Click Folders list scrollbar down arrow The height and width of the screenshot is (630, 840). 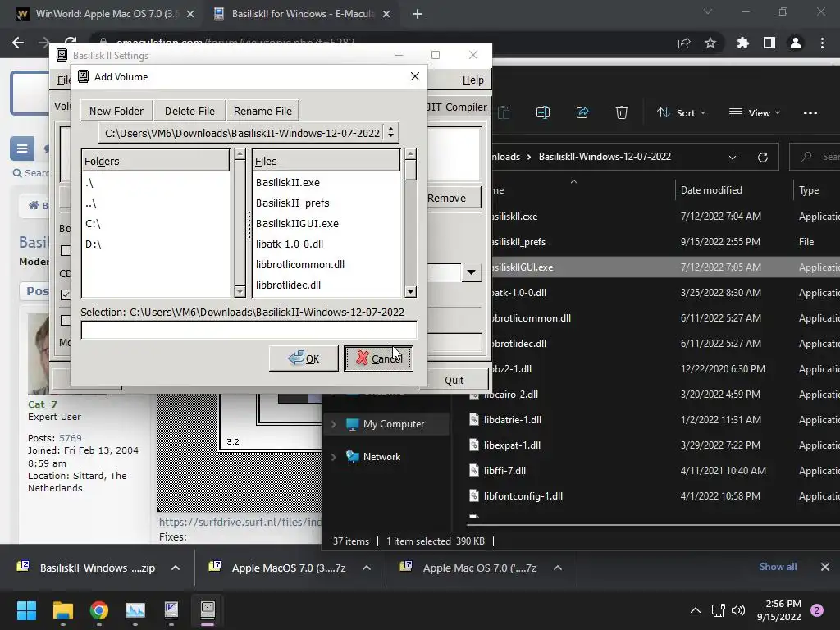(240, 292)
